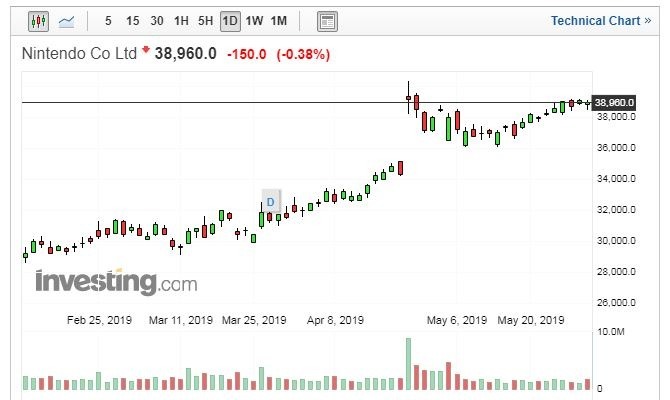Click the (-0.38%) percent change

tap(303, 55)
